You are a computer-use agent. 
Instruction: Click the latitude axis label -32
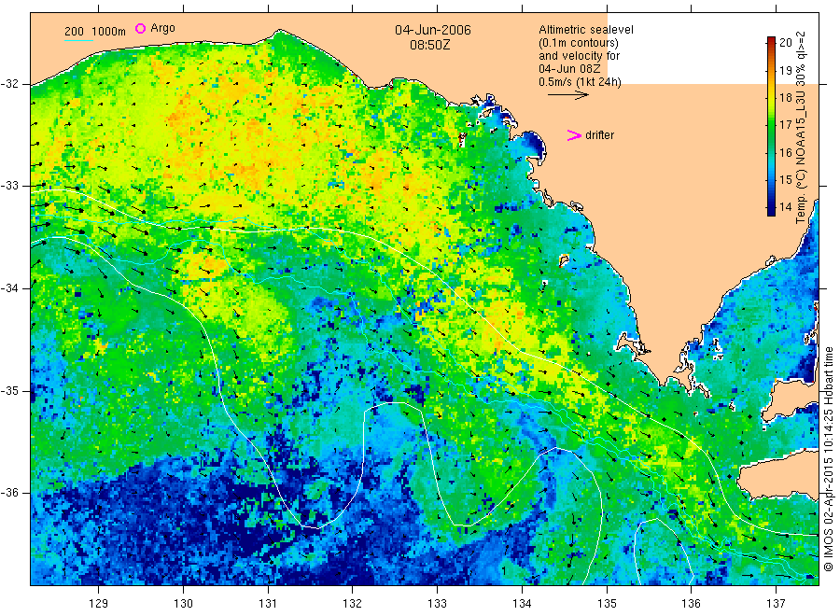9,84
